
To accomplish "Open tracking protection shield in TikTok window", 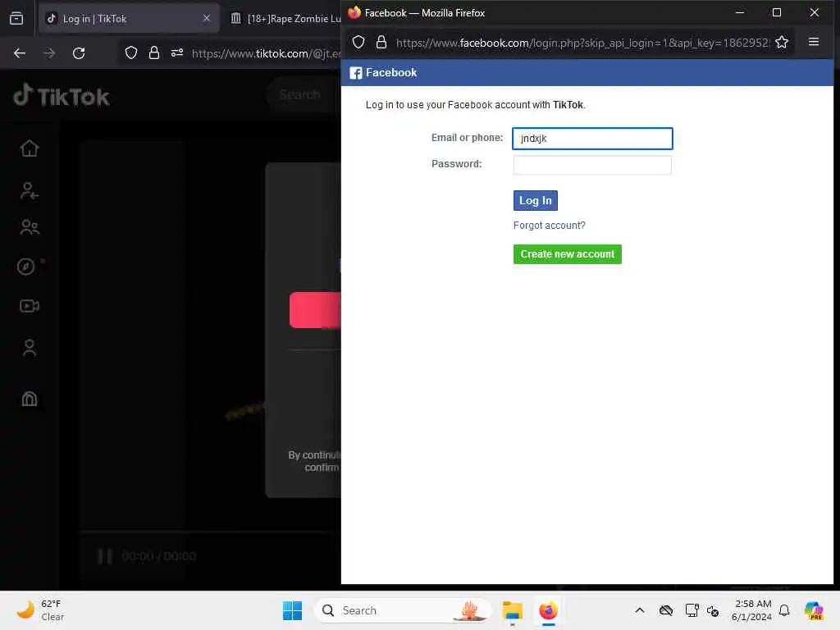I will coord(131,53).
